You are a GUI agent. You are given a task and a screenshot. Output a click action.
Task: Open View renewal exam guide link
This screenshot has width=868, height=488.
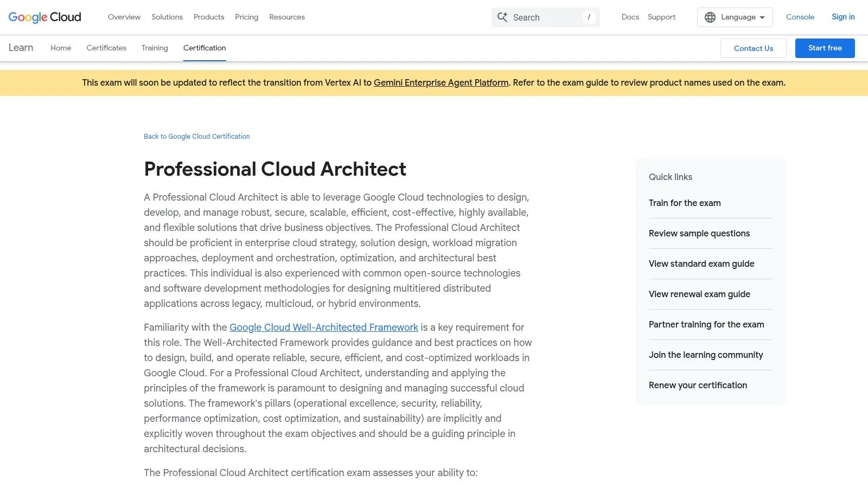pyautogui.click(x=699, y=294)
